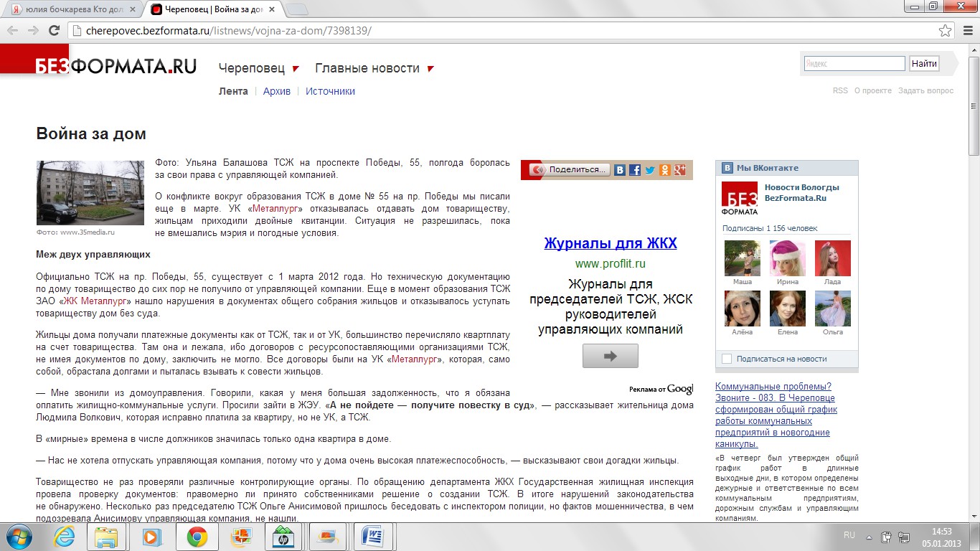Screen dimensions: 980x551
Task: Click the ad arrow button
Action: (x=611, y=356)
